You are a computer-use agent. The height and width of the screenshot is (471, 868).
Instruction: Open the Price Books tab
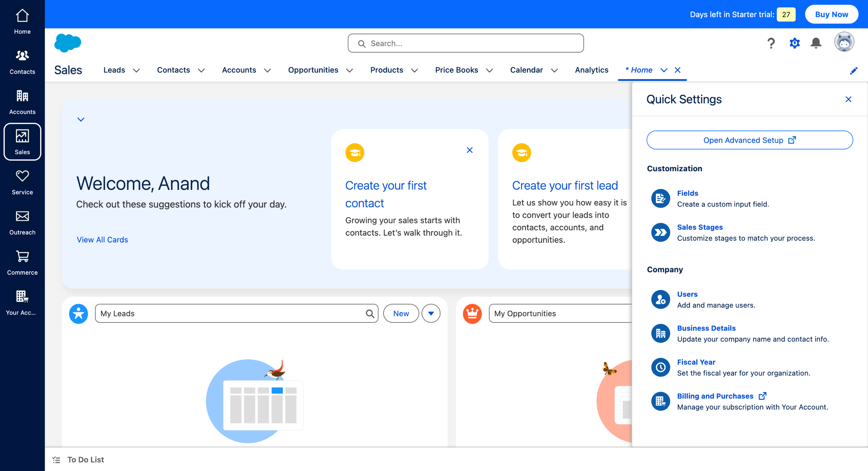pyautogui.click(x=456, y=70)
